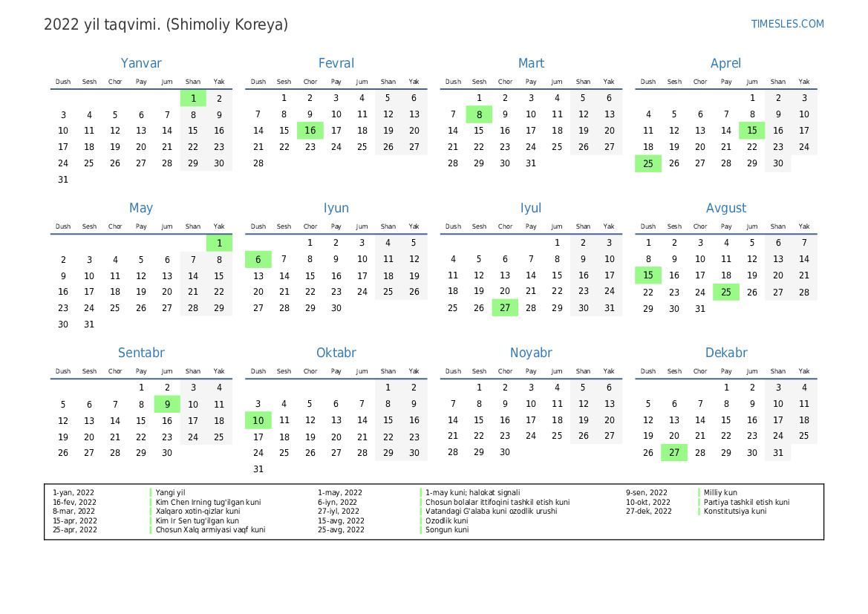Click highlighted April 25 date

(648, 164)
